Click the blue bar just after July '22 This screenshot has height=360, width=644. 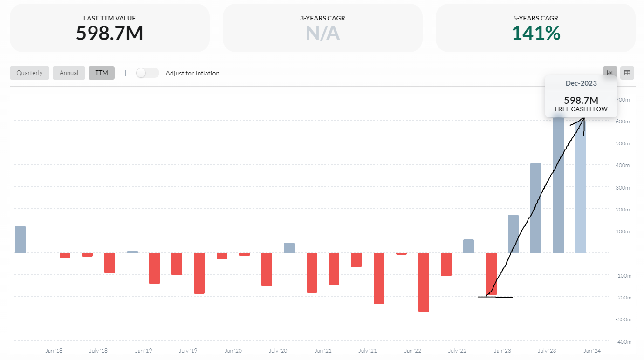(468, 246)
